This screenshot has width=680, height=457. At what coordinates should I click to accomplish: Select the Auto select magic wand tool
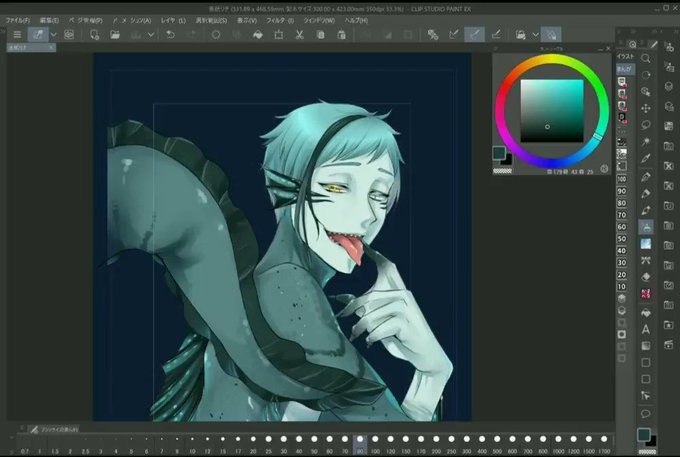pyautogui.click(x=645, y=142)
